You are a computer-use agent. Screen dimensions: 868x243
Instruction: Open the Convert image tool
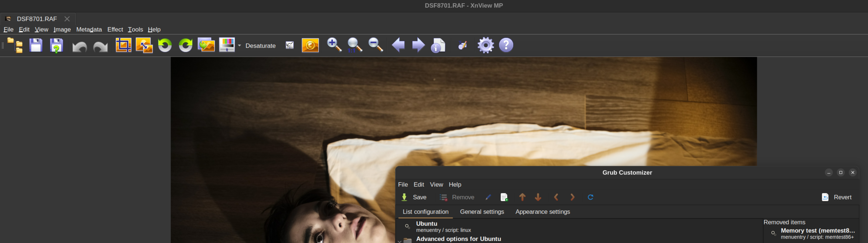206,45
